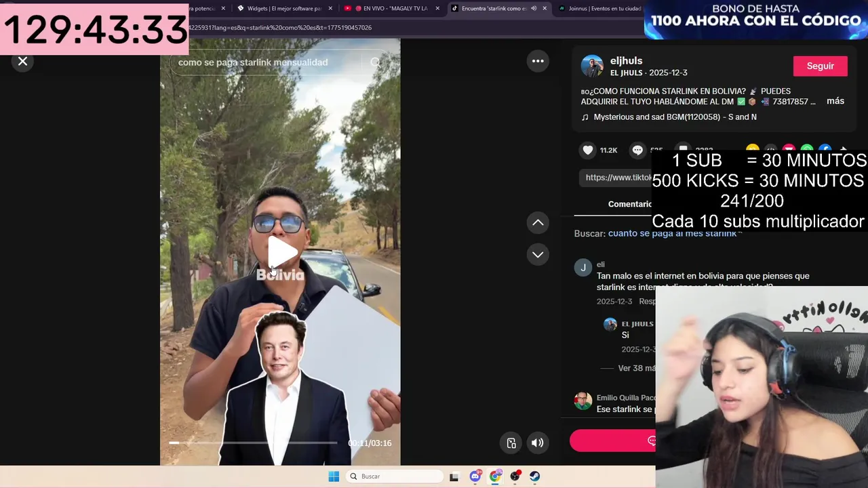This screenshot has width=868, height=488.
Task: Close the Widgets browser tab
Action: click(330, 8)
